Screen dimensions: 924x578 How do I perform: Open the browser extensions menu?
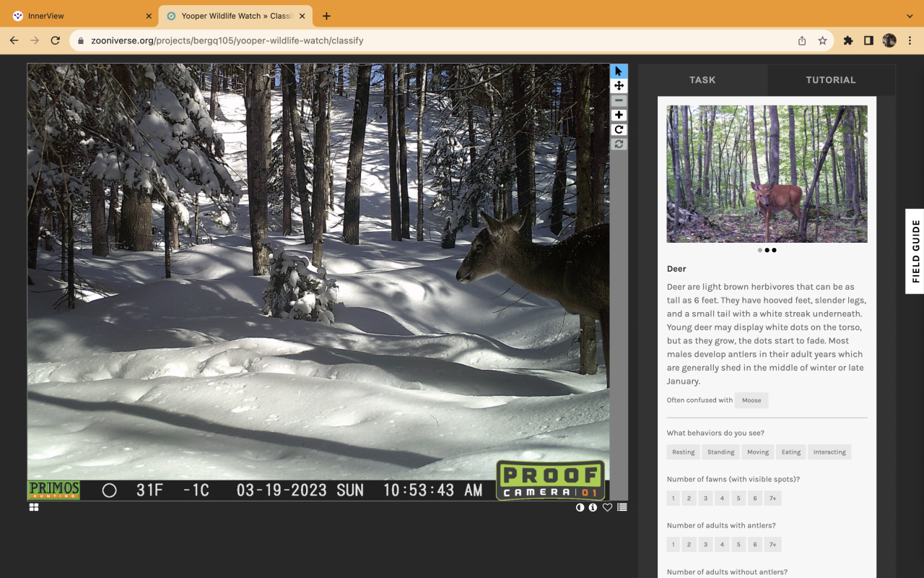(848, 40)
